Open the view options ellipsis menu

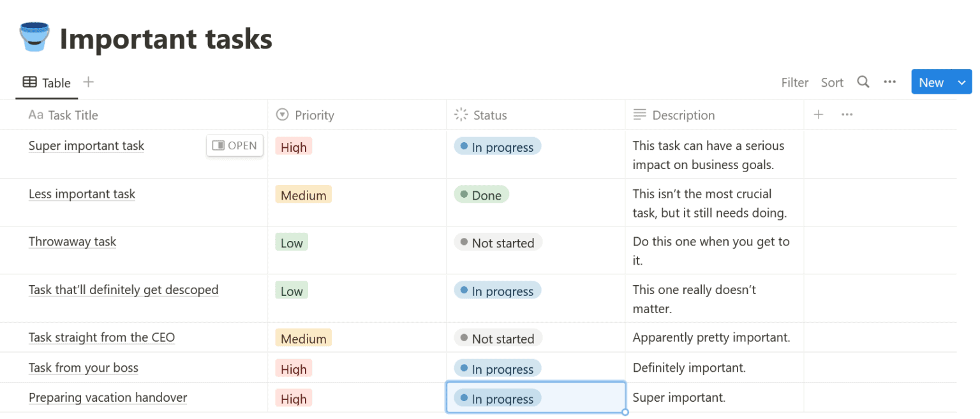pos(890,82)
